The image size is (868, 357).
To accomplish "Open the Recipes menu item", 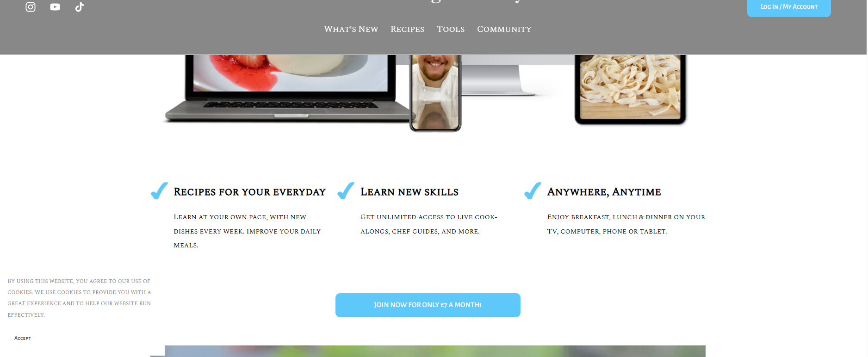I will (x=408, y=29).
